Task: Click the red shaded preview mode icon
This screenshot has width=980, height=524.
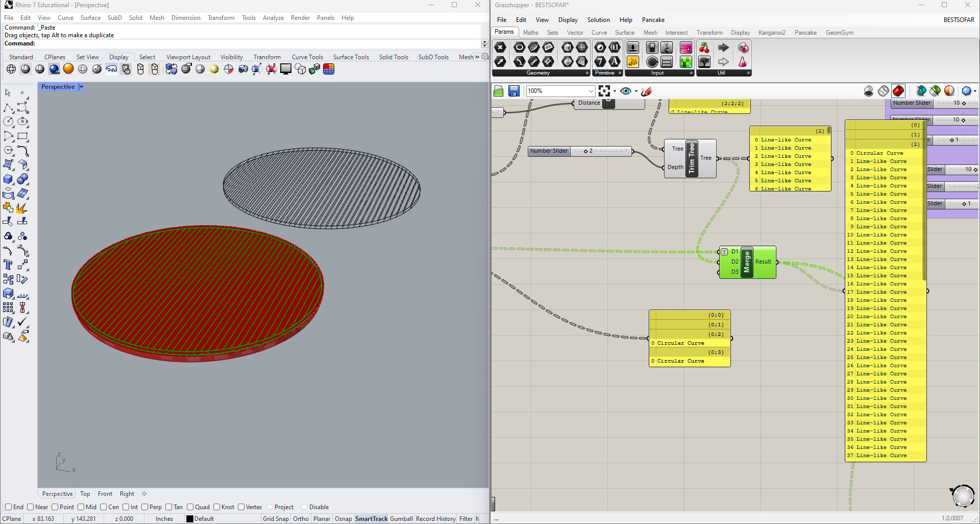Action: click(x=898, y=91)
